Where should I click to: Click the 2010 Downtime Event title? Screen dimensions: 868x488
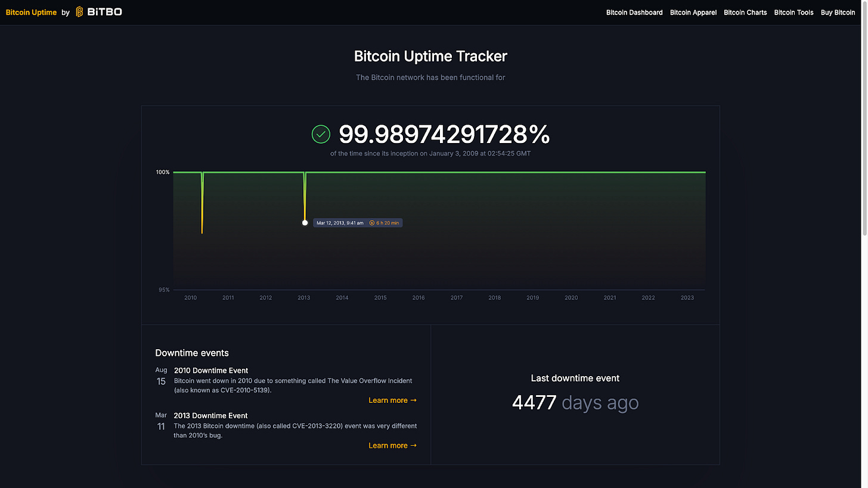211,371
